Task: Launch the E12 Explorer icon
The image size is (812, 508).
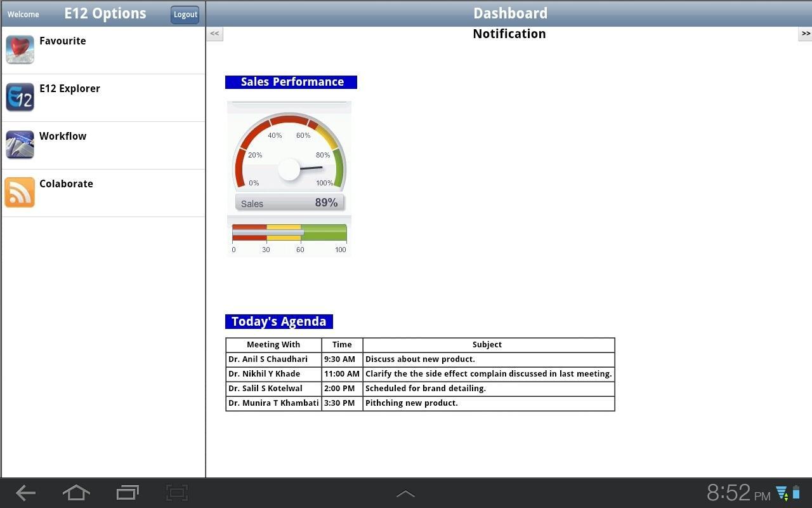Action: point(20,97)
